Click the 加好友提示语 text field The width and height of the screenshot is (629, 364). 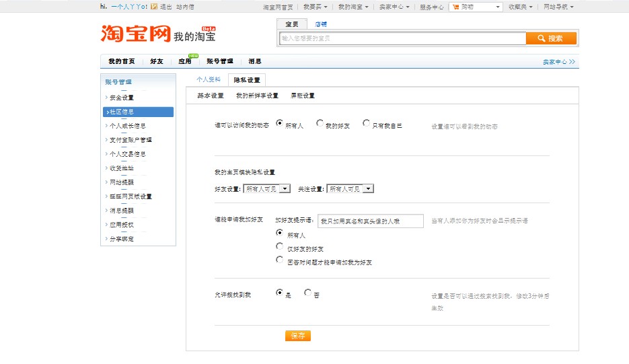click(371, 221)
